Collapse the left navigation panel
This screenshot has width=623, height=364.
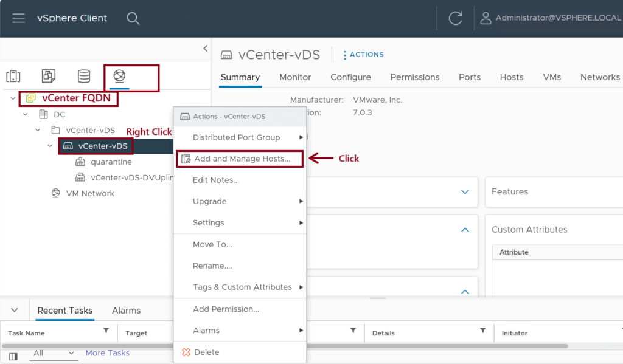(206, 49)
